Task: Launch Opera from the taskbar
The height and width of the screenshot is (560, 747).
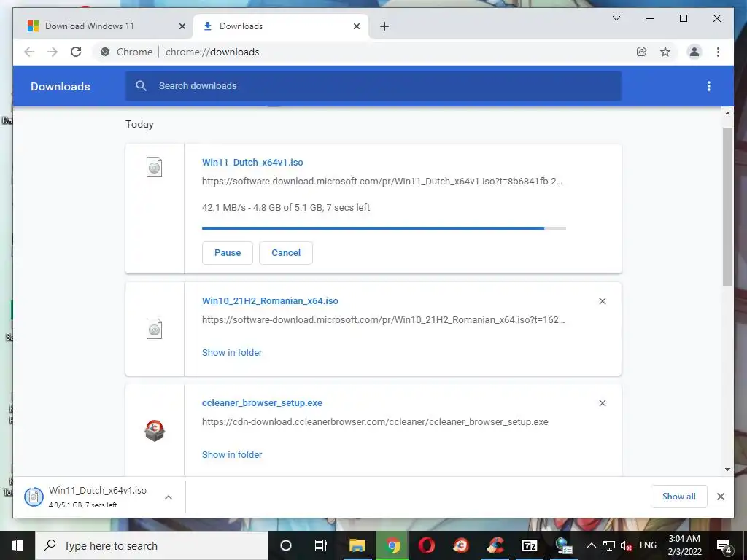Action: click(x=426, y=545)
